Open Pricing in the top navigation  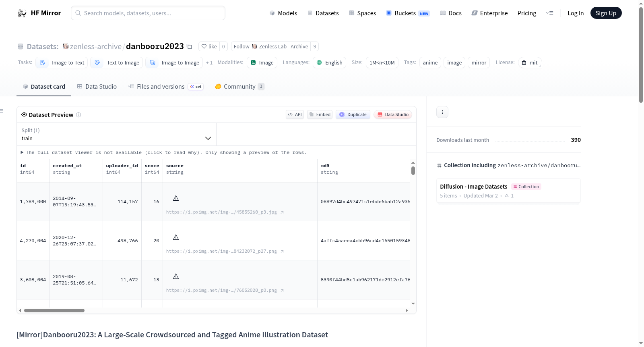coord(527,13)
